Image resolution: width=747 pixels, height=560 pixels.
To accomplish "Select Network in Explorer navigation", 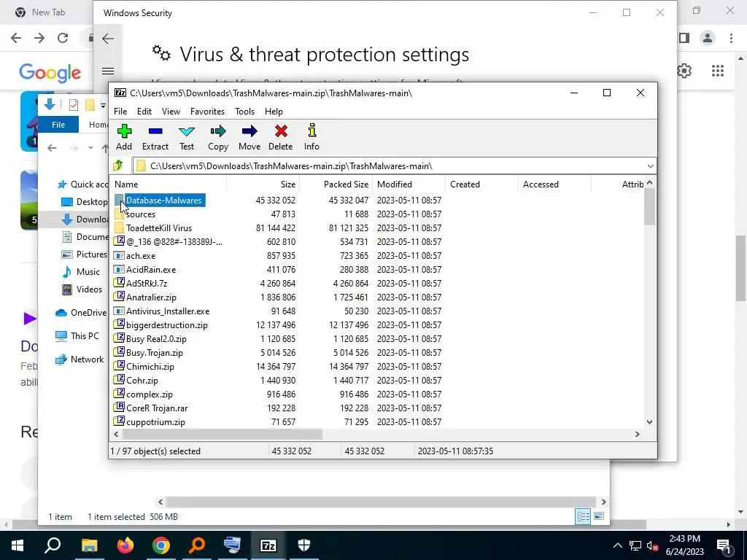I will (80, 359).
